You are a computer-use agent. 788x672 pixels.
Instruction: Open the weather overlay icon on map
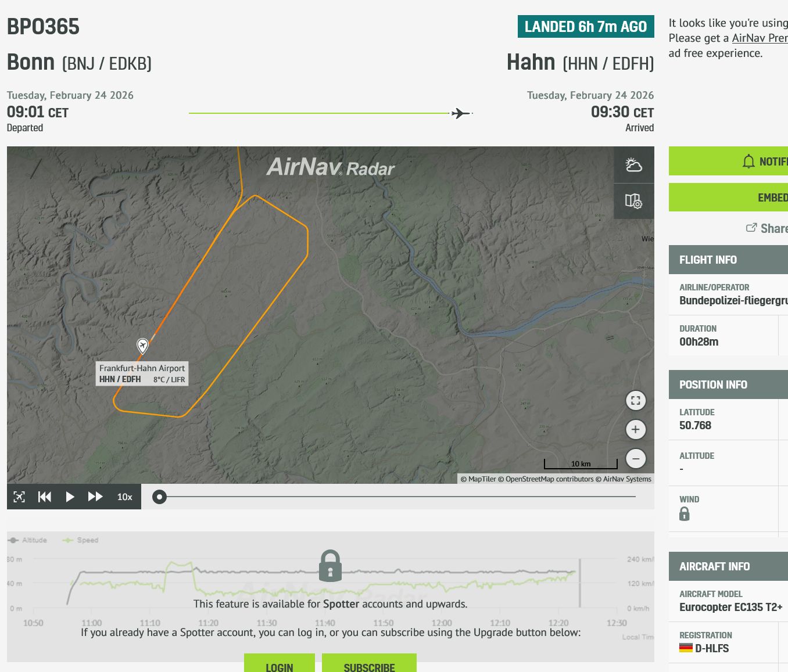[x=633, y=165]
